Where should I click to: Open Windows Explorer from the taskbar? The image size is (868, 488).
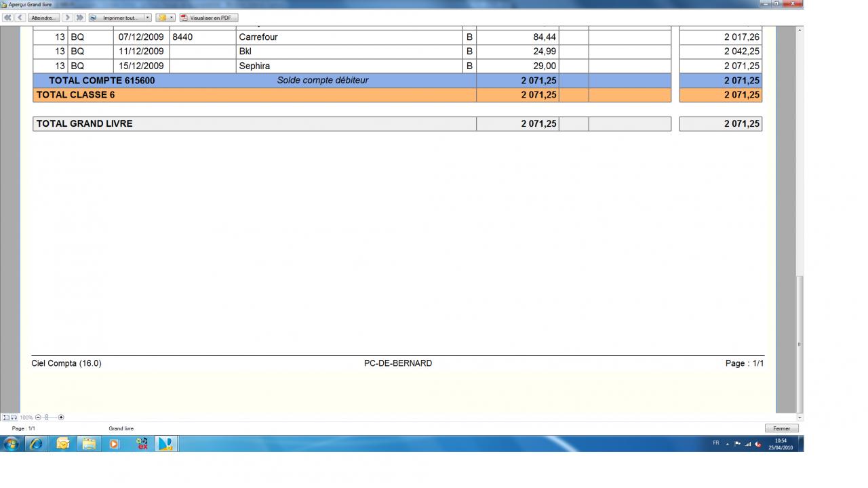click(89, 444)
